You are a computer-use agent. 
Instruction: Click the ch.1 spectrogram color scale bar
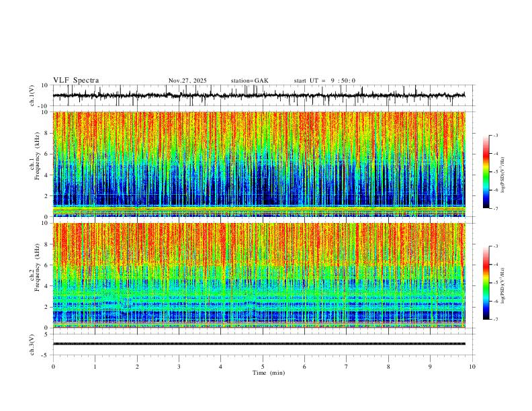pyautogui.click(x=486, y=172)
